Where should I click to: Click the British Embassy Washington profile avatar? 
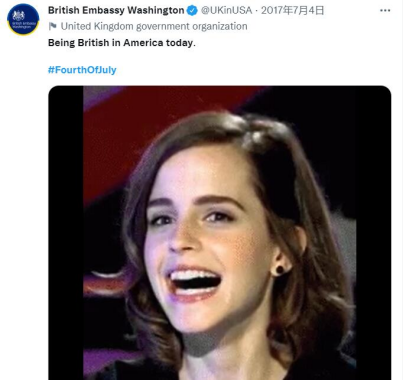(x=23, y=19)
